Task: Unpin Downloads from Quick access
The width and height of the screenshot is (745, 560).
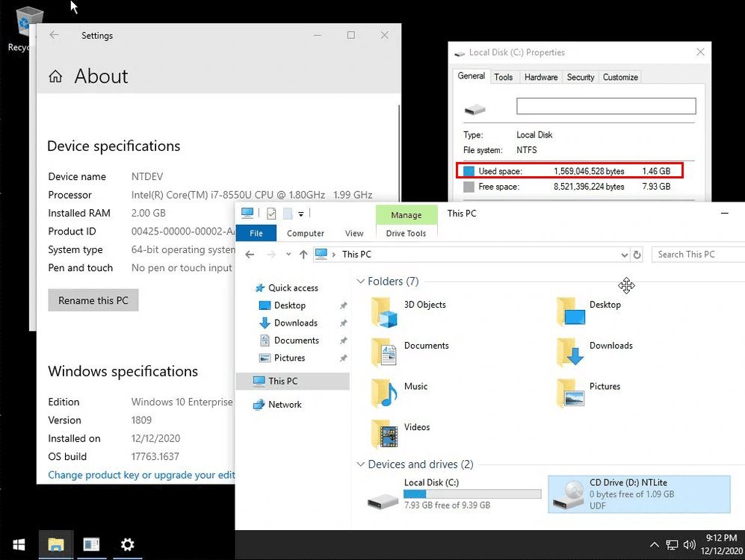Action: click(343, 323)
